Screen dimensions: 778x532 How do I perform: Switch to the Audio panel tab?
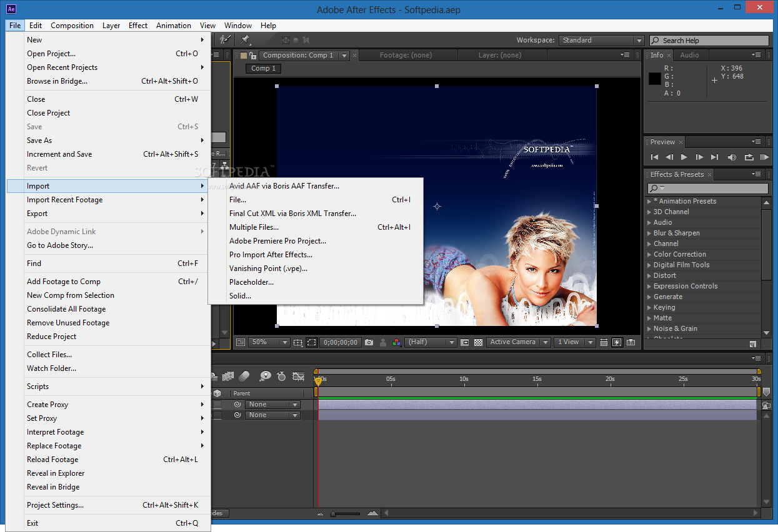point(689,55)
